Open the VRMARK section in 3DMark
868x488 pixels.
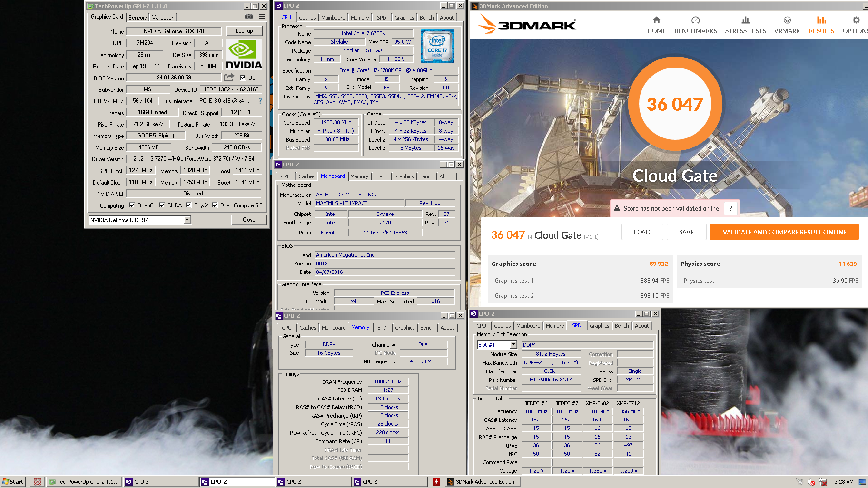click(x=787, y=25)
